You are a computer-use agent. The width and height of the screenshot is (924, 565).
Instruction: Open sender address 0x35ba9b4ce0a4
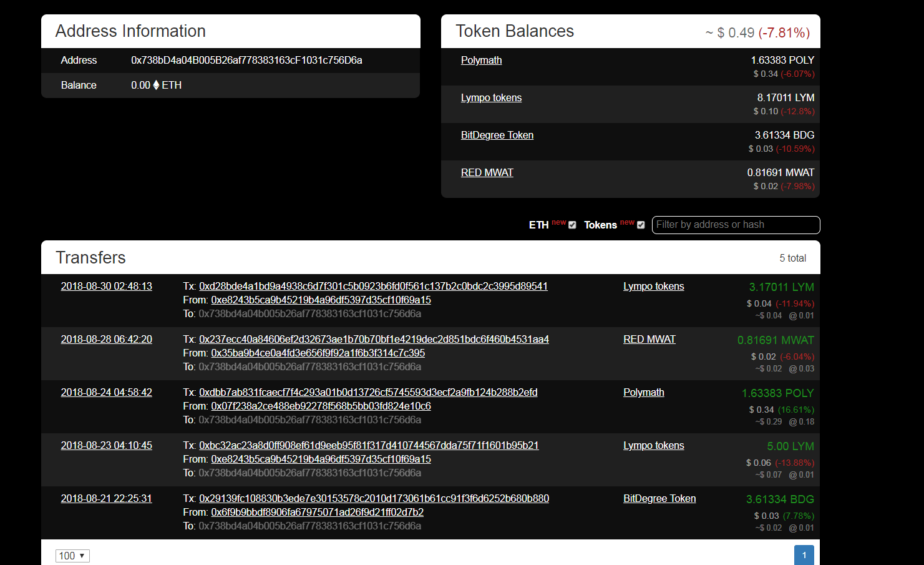318,353
